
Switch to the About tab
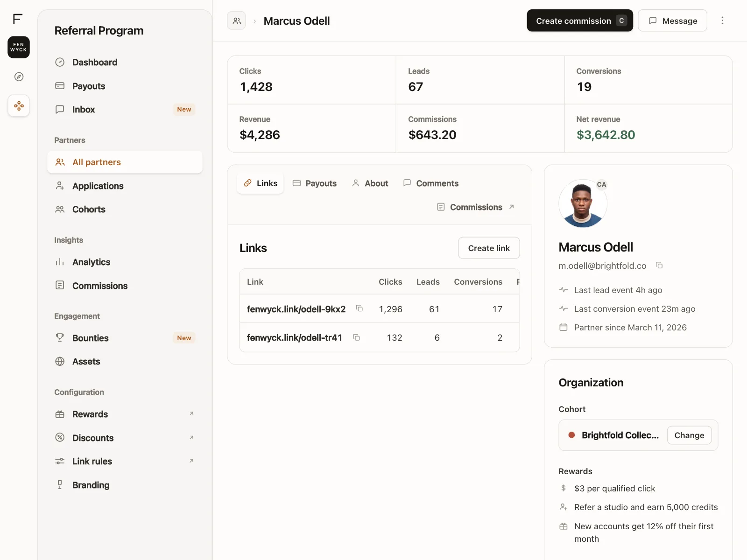click(370, 183)
